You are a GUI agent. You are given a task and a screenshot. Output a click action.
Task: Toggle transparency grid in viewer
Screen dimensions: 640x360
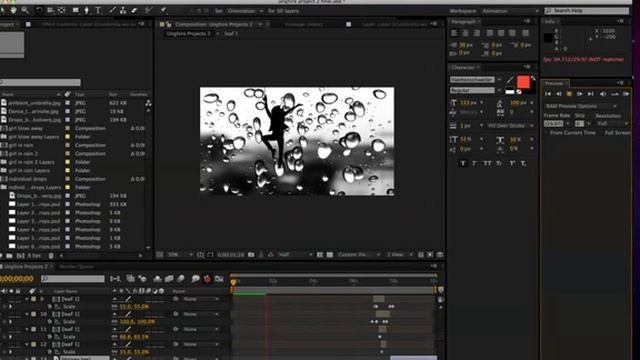pos(330,255)
